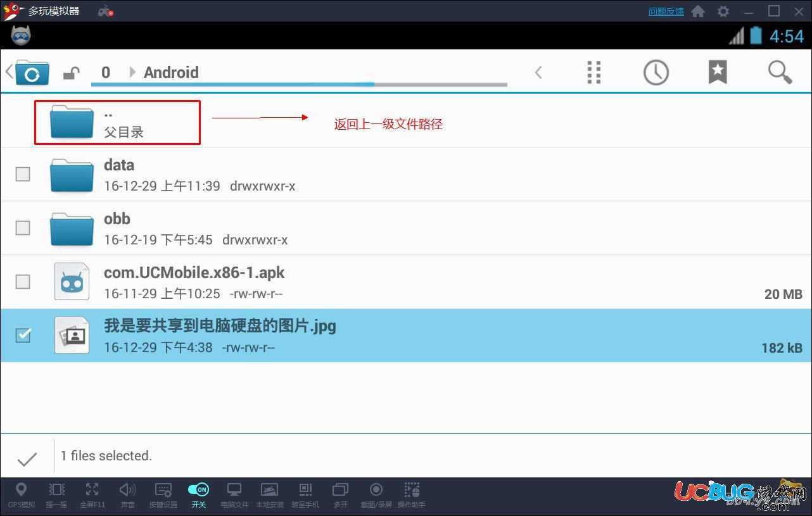Select the Android breadcrumb segment
The image size is (812, 516).
171,72
